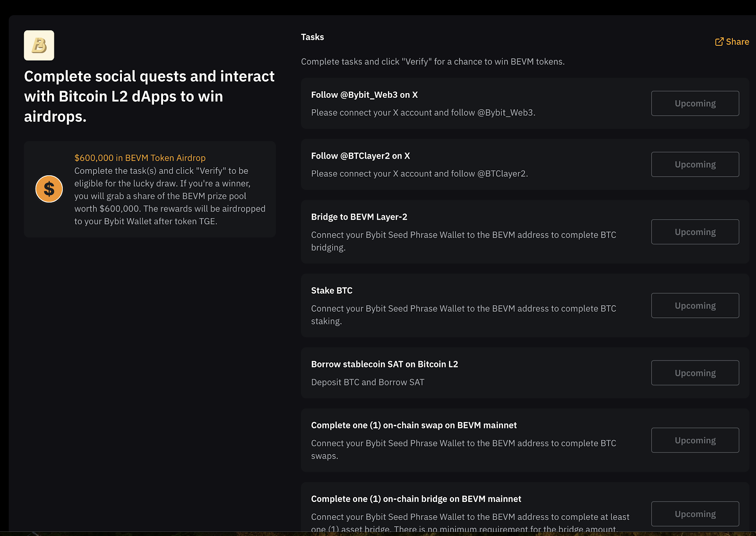Select 'Complete one (1) on-chain bridge' title
Viewport: 756px width, 536px height.
tap(416, 499)
